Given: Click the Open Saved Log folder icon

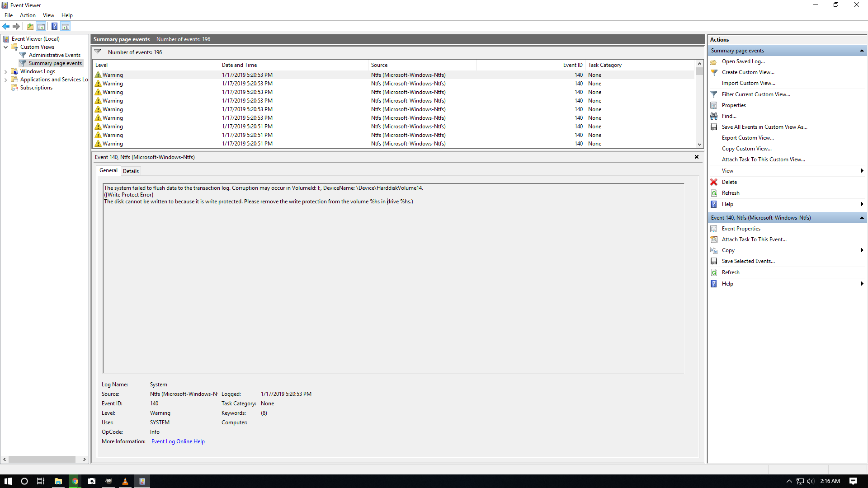Looking at the screenshot, I should [714, 61].
